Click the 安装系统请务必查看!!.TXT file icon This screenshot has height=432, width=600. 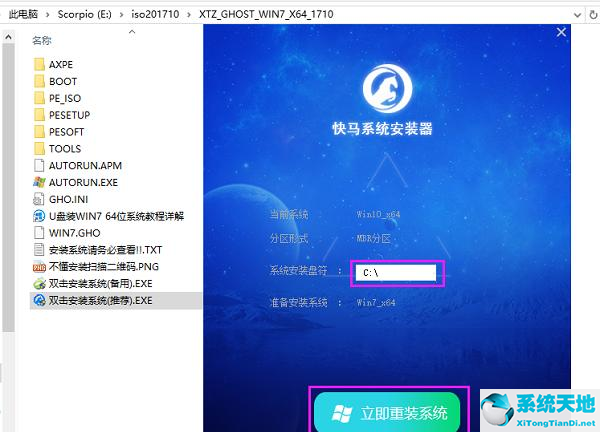(x=39, y=249)
